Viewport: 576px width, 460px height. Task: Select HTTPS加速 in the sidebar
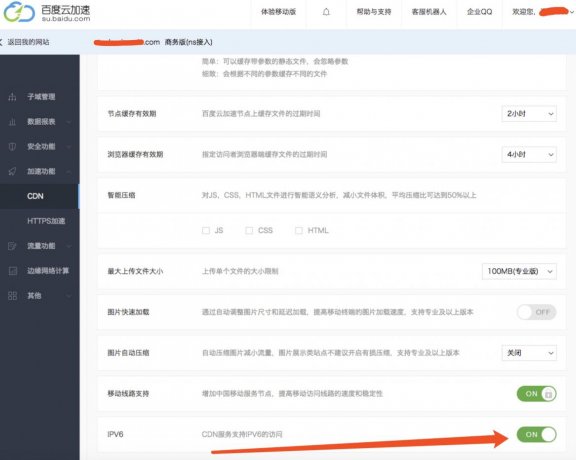pos(46,221)
